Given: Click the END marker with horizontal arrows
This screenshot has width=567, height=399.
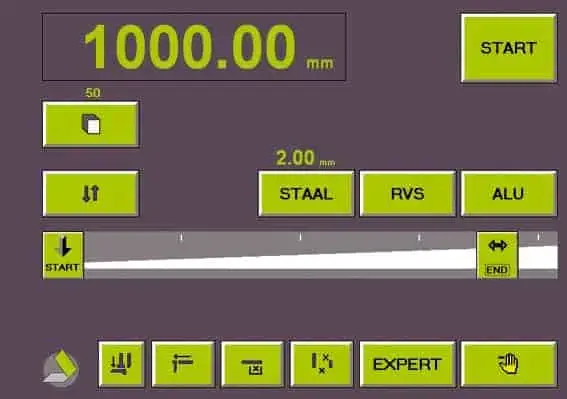Looking at the screenshot, I should (497, 255).
